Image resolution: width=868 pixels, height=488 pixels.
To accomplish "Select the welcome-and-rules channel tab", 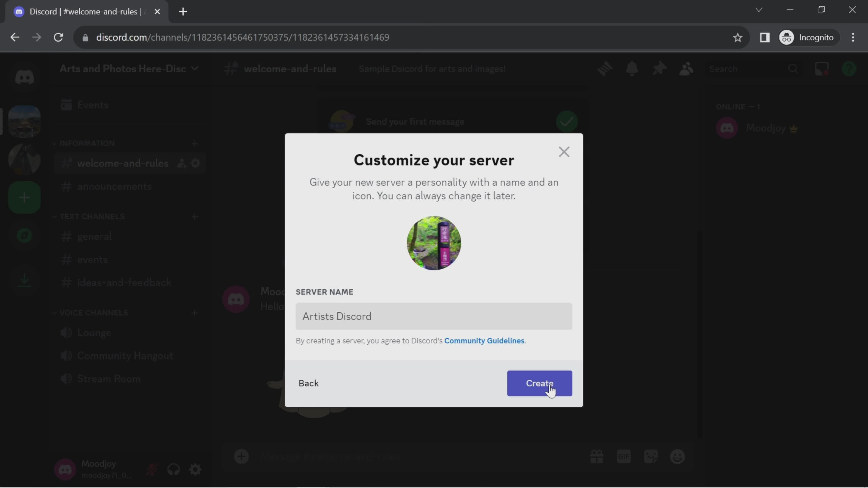I will [122, 163].
